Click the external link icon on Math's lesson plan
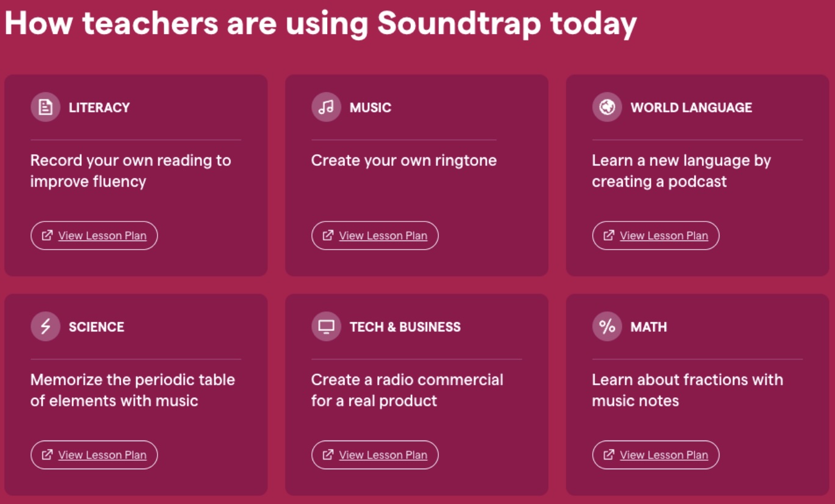This screenshot has width=835, height=504. pos(610,455)
